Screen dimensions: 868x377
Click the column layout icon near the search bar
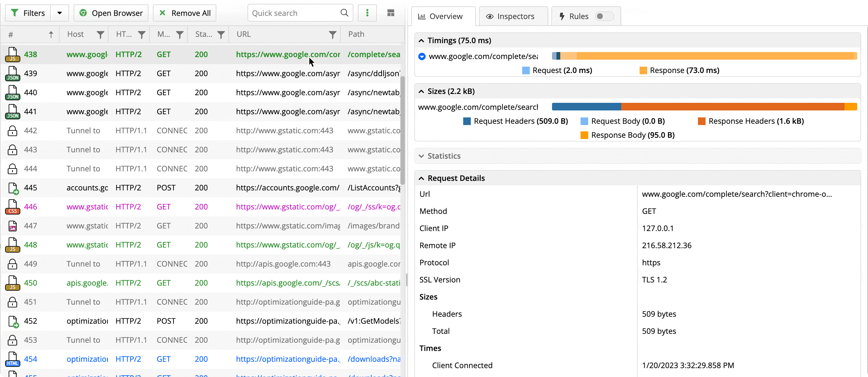pyautogui.click(x=391, y=13)
